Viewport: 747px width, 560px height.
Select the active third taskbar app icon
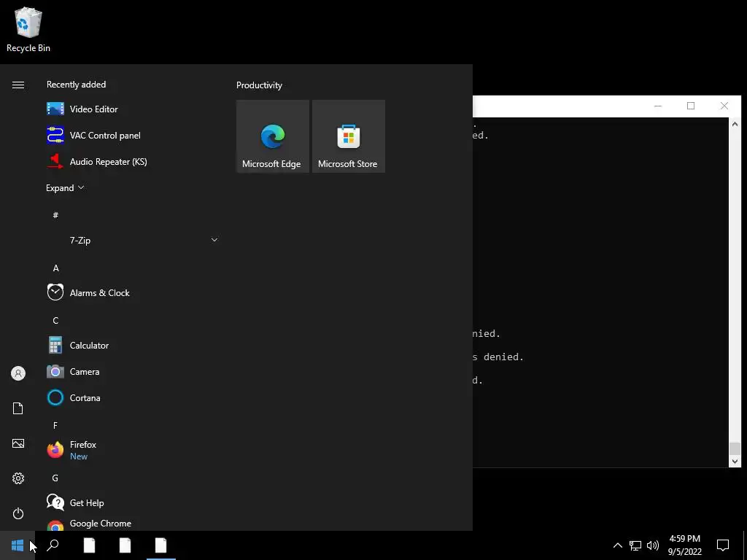pyautogui.click(x=161, y=545)
